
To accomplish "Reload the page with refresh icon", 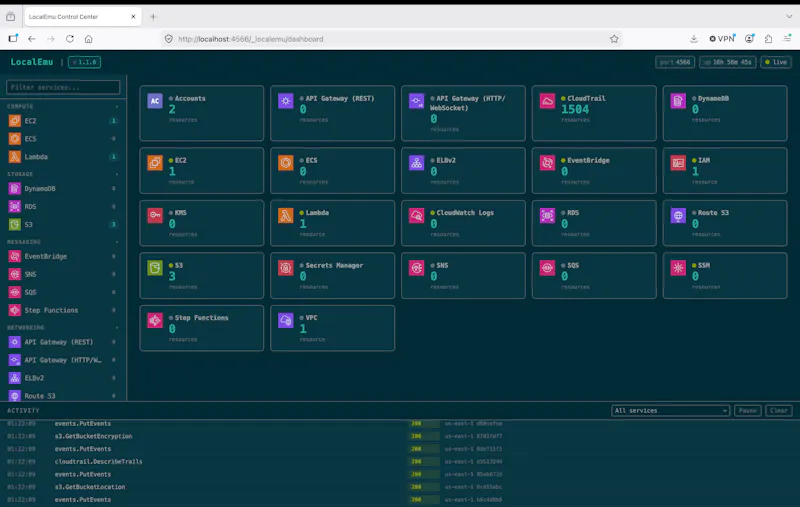I will pyautogui.click(x=70, y=39).
